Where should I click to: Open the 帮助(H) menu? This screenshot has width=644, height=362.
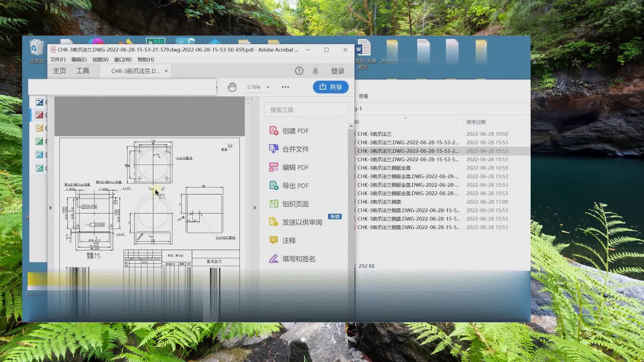coord(146,59)
